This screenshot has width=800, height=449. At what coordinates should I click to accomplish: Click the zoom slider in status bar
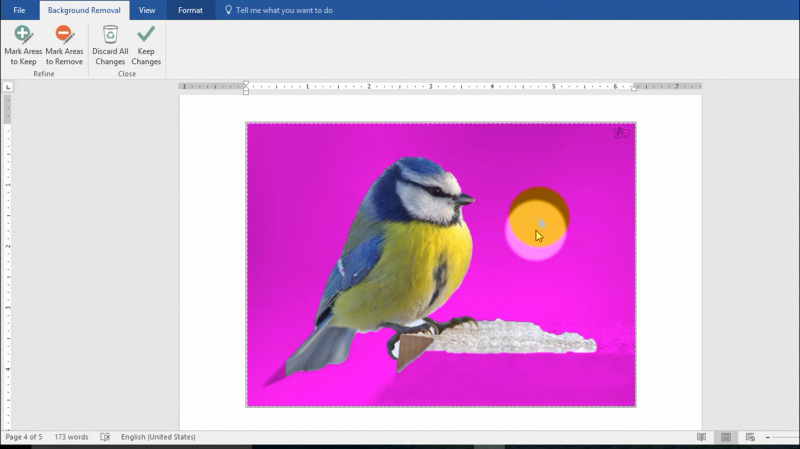coord(785,437)
